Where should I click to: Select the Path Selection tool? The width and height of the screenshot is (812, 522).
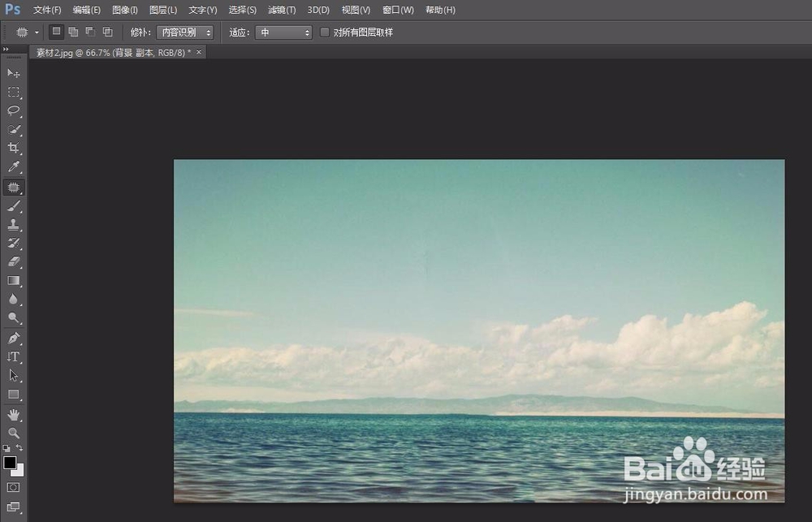pyautogui.click(x=14, y=375)
